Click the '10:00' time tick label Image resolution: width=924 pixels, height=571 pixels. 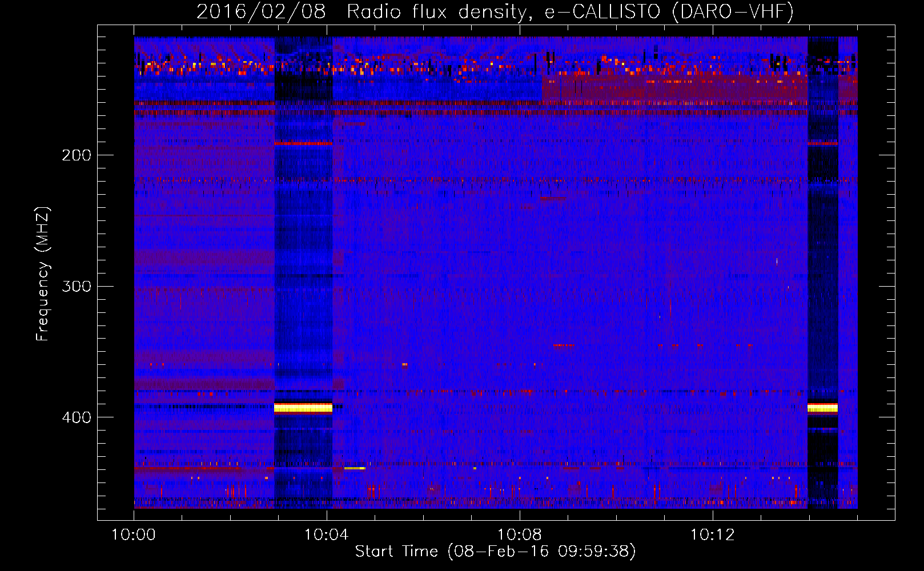pyautogui.click(x=134, y=535)
